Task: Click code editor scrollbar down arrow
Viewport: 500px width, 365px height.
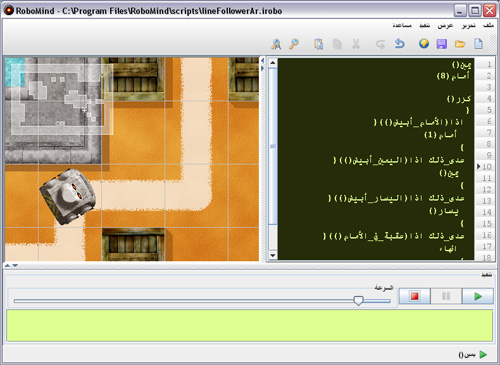Action: (273, 256)
